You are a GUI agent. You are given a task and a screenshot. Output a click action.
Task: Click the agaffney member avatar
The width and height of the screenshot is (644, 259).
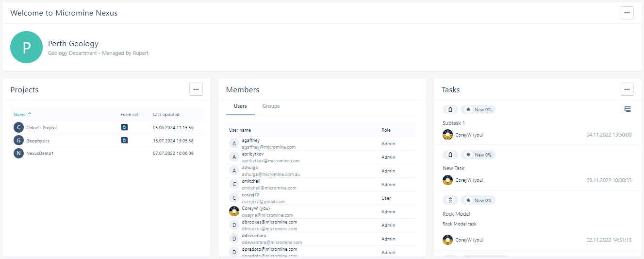click(234, 143)
